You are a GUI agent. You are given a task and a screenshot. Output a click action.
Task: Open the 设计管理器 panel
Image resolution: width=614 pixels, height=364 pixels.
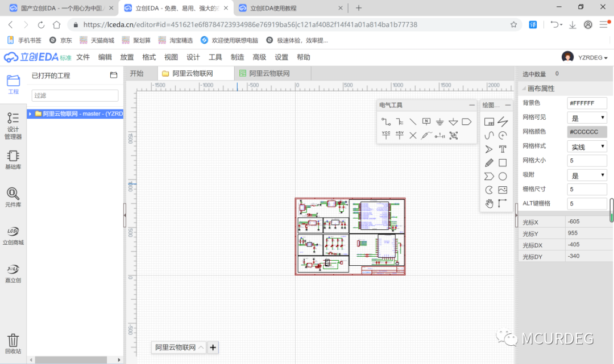click(x=13, y=125)
